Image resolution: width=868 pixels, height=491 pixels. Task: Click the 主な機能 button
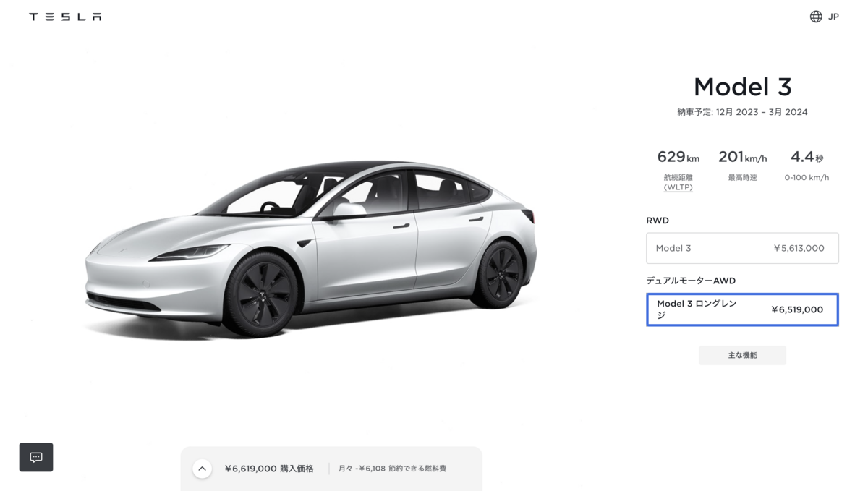point(742,355)
